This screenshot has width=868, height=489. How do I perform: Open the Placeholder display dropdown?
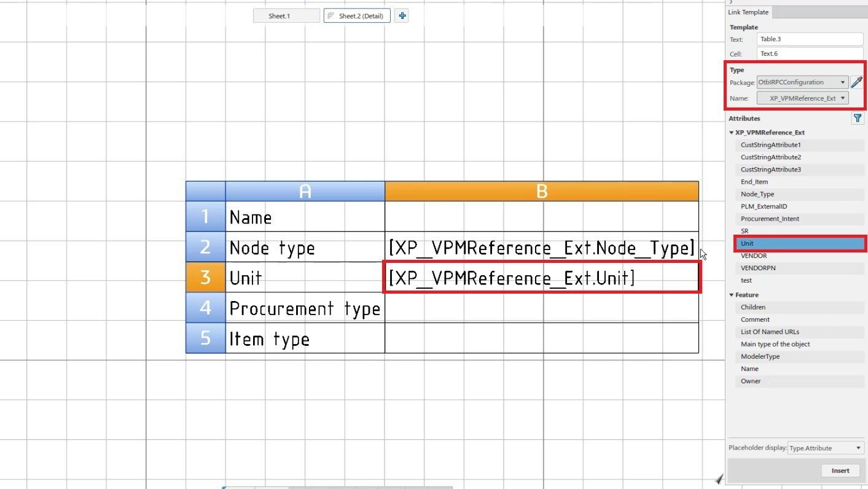point(825,448)
